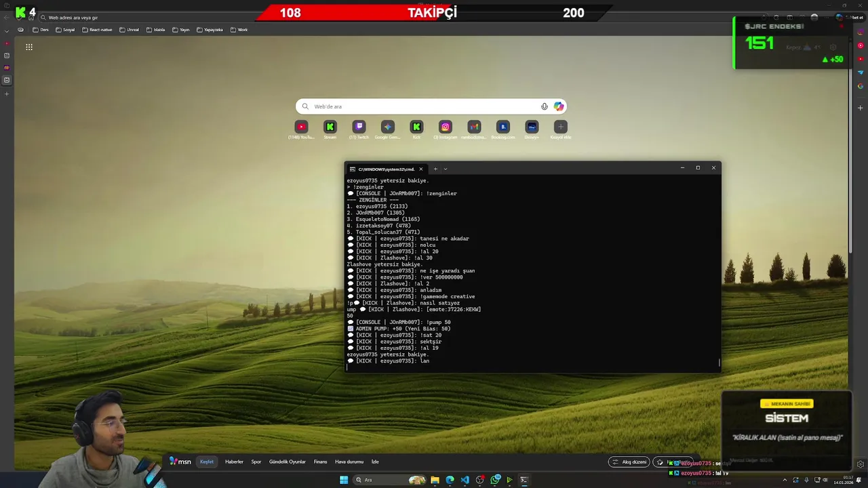Viewport: 868px width, 488px height.
Task: Click Google icon in browser sidebar
Action: [x=861, y=86]
